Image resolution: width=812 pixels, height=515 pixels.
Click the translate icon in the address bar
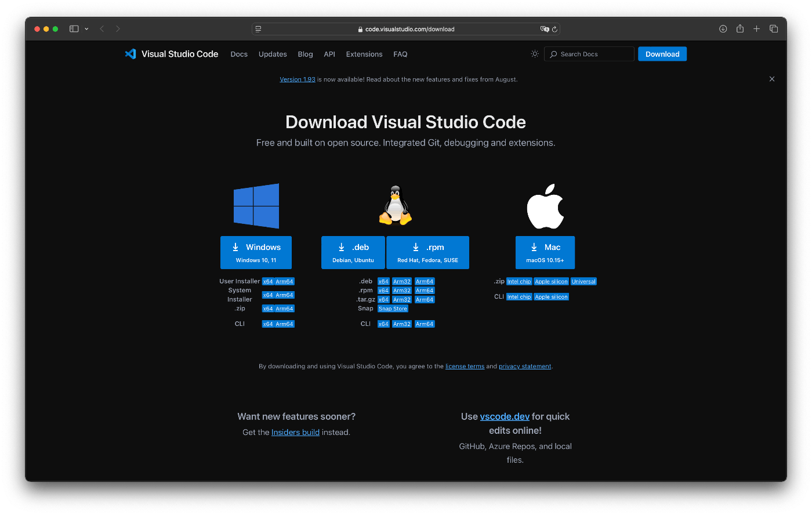[x=544, y=29]
